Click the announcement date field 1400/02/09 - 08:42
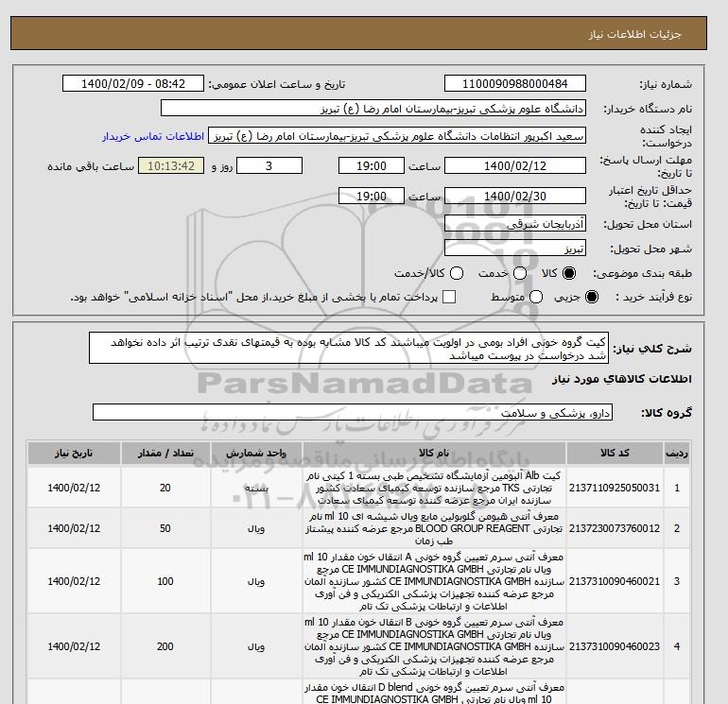Screen dimensions: 728x704 (x=133, y=83)
